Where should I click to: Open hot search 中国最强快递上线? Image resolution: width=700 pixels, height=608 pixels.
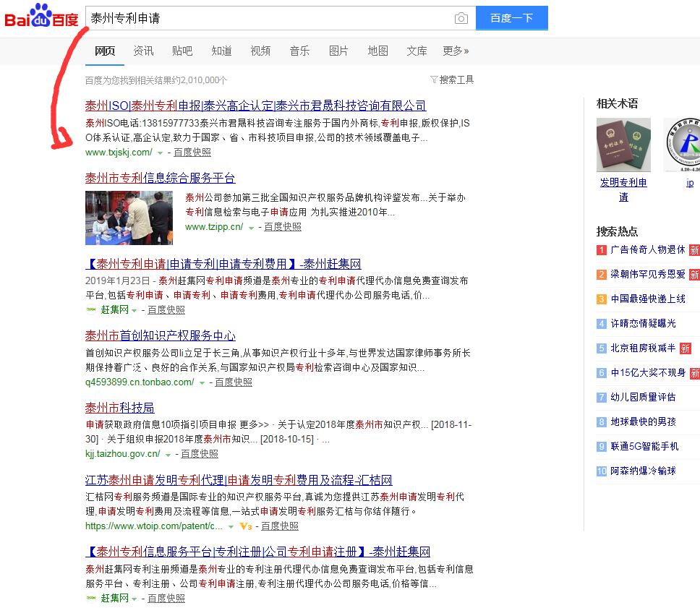(x=648, y=299)
